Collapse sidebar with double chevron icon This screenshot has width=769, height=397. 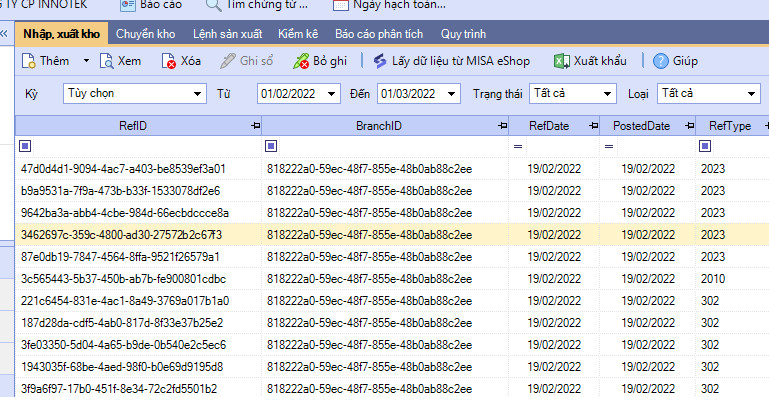point(4,34)
